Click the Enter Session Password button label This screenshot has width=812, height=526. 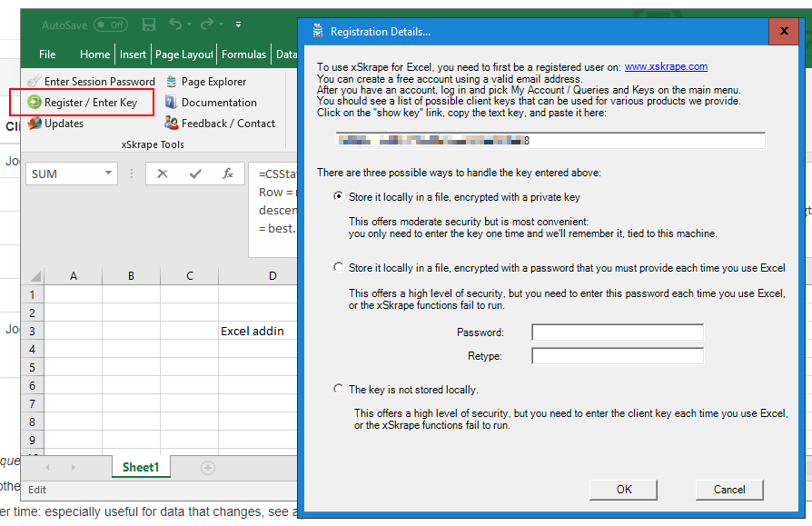tap(99, 82)
